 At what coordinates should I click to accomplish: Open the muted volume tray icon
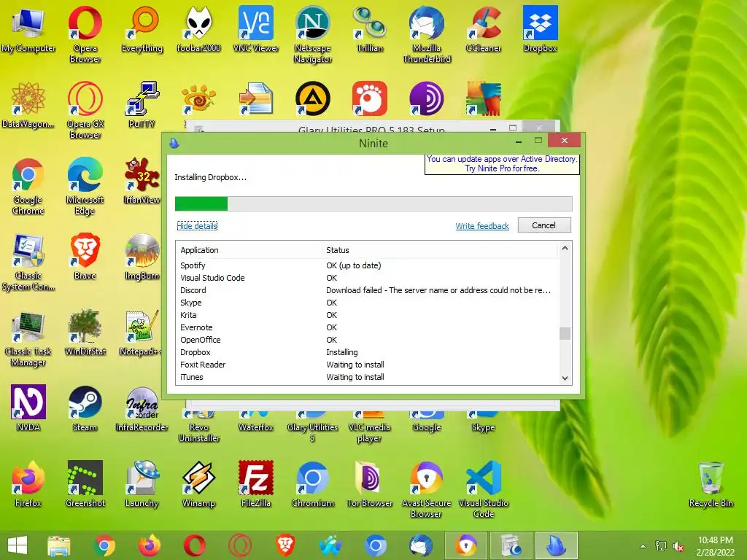[678, 546]
